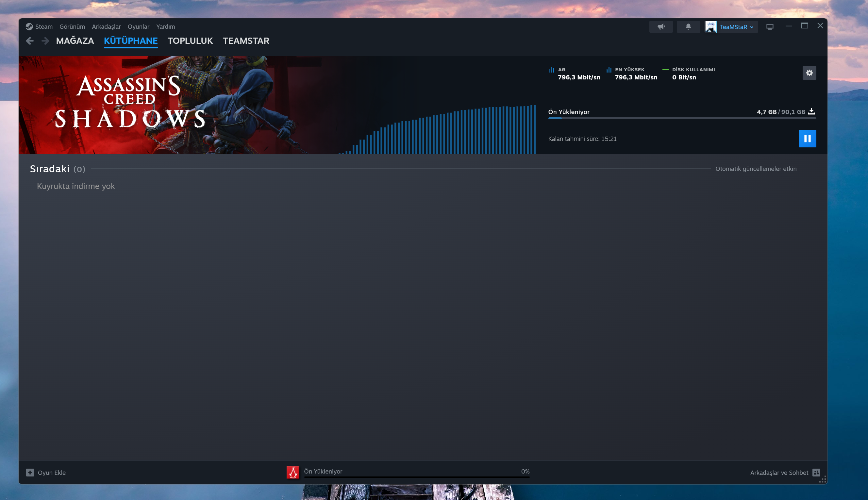Screen dimensions: 868x500
Task: Click the 4,7 GB / 90,1 GB size text
Action: tap(781, 112)
